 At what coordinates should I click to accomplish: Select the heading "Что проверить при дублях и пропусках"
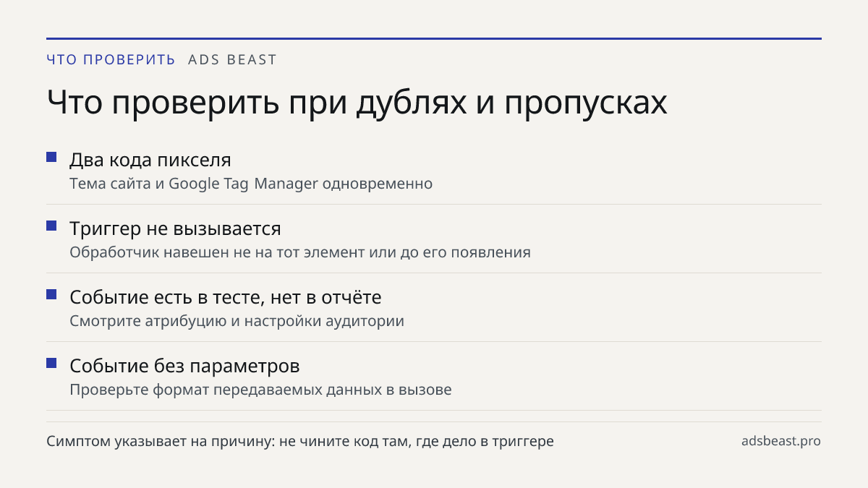tap(357, 103)
